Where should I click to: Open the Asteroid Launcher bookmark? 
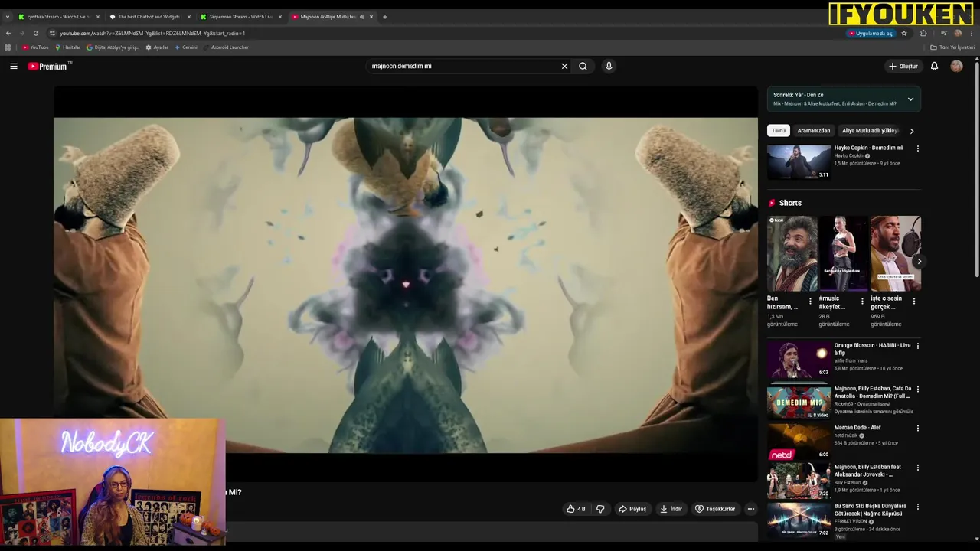pyautogui.click(x=226, y=47)
